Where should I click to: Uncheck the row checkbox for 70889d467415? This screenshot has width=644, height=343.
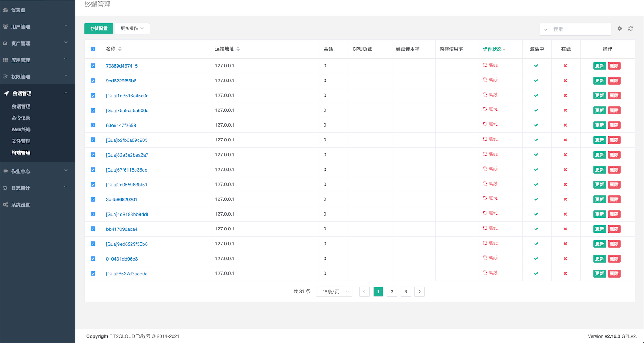point(93,65)
